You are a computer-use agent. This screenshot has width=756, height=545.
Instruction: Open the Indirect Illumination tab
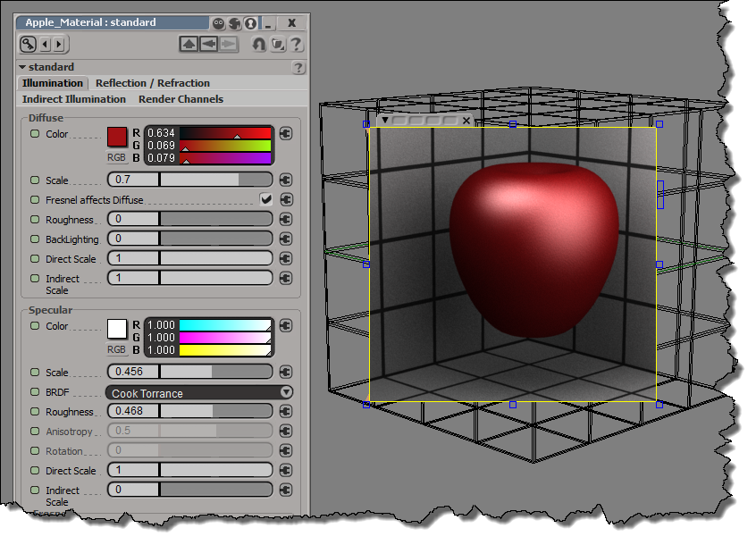(74, 99)
